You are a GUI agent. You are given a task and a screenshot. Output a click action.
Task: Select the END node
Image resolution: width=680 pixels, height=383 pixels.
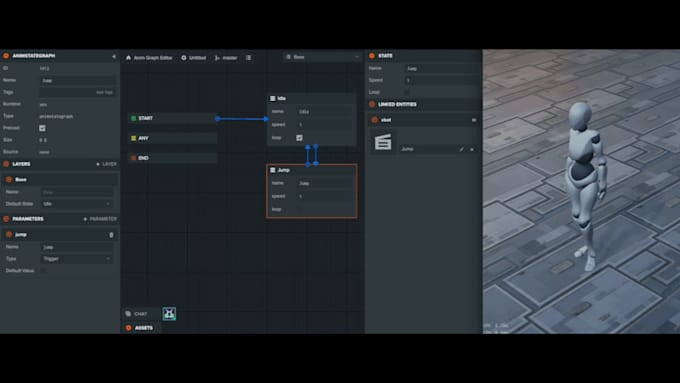173,158
